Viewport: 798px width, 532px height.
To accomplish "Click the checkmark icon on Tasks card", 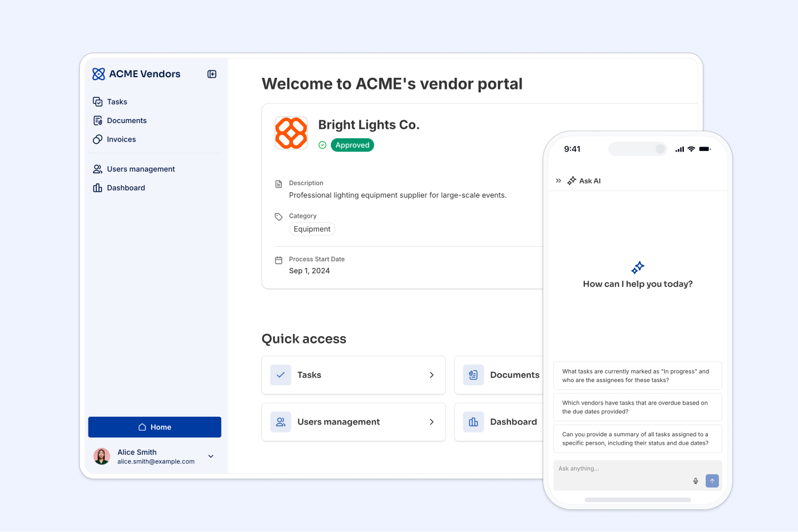I will (281, 375).
